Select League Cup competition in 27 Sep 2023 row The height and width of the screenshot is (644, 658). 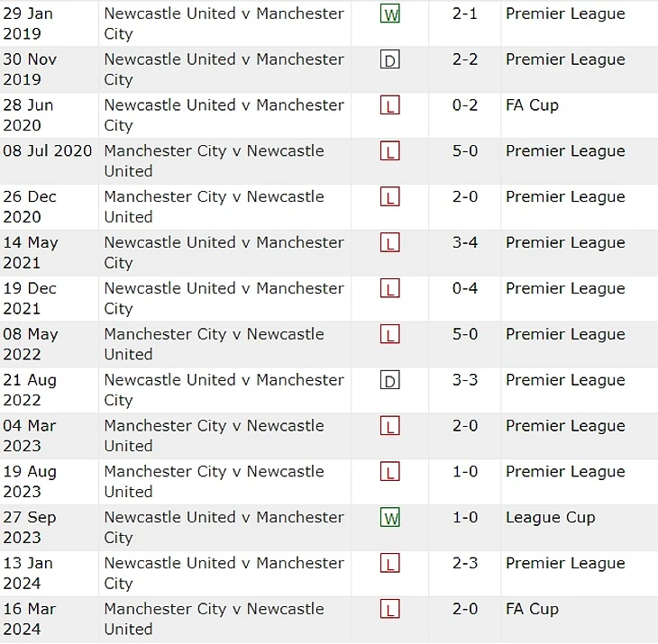550,517
